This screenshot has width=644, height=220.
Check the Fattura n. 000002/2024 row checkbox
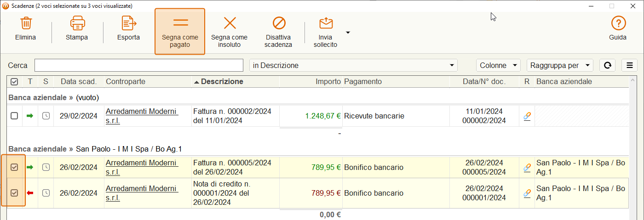tap(14, 116)
